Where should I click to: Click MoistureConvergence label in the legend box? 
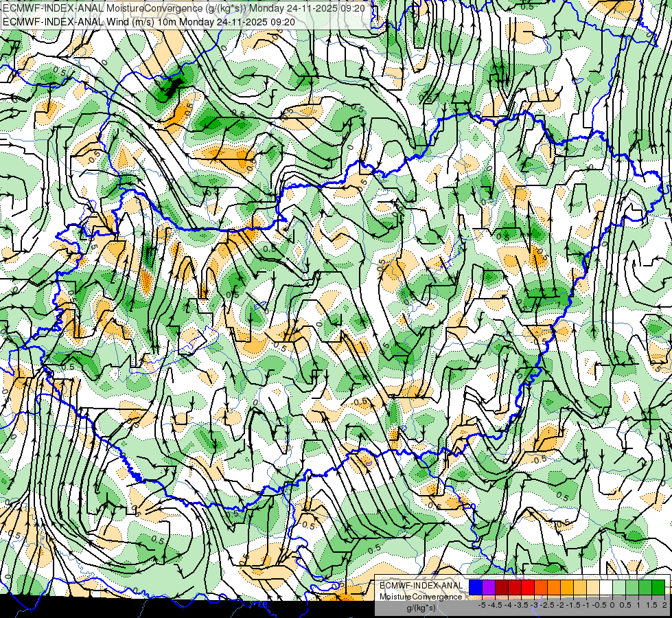[x=421, y=597]
